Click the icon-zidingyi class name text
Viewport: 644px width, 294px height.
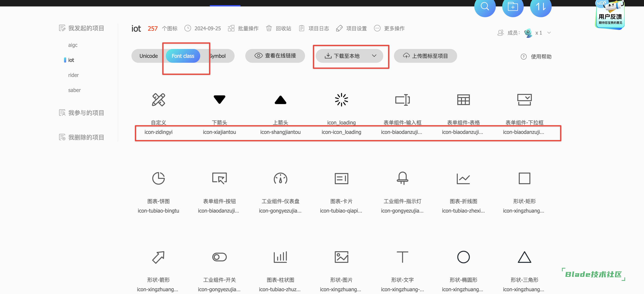tap(159, 132)
